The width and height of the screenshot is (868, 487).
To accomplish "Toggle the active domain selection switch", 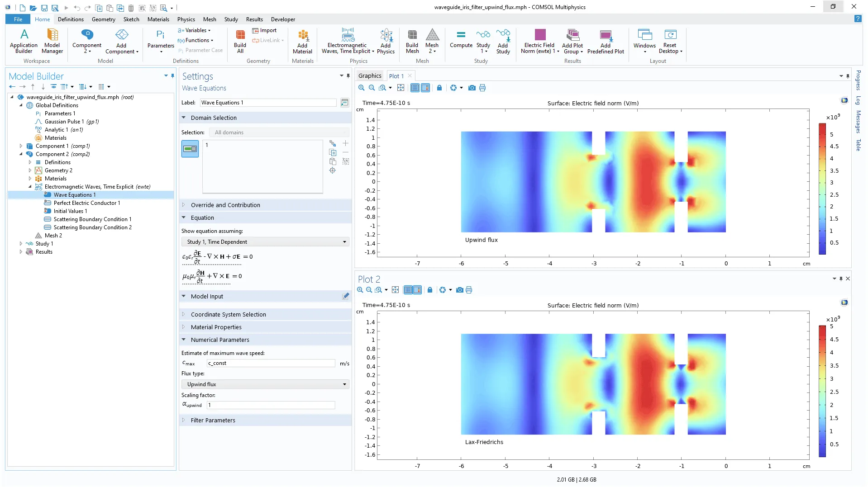I will tap(190, 149).
